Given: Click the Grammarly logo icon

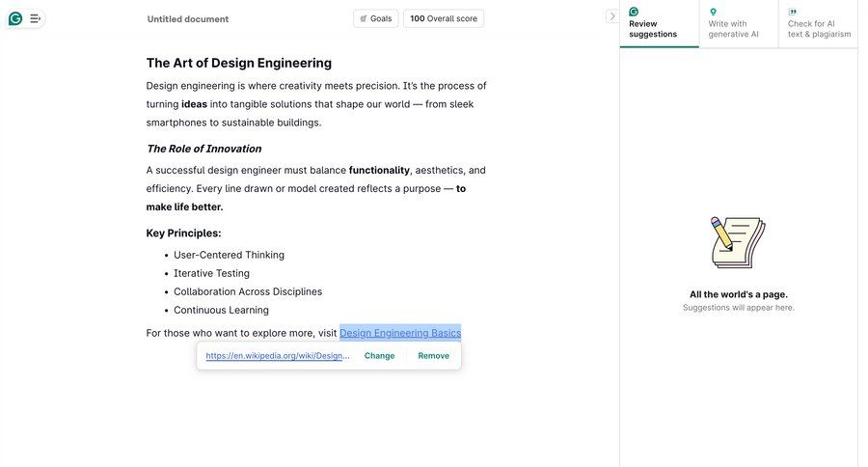Looking at the screenshot, I should pyautogui.click(x=15, y=19).
